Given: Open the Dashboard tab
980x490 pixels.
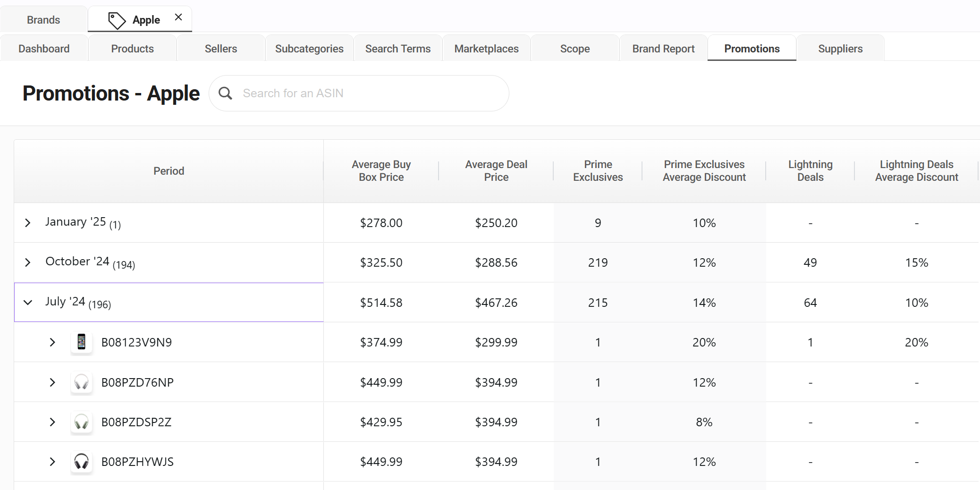Looking at the screenshot, I should pos(44,49).
